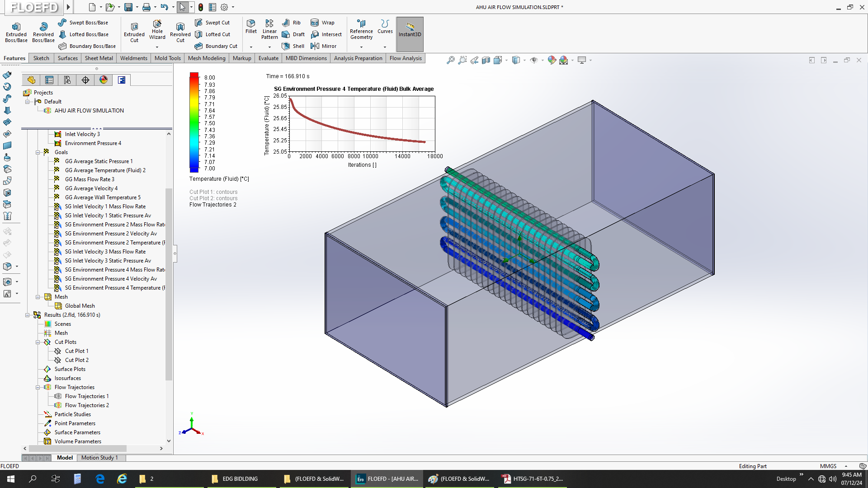Switch to the Flow Analysis tab
The height and width of the screenshot is (488, 868).
click(x=406, y=58)
